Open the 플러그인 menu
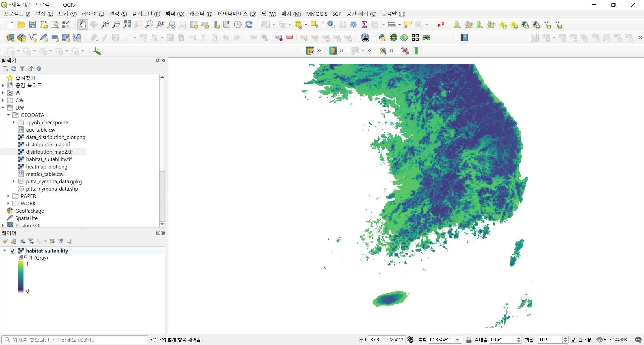Image resolution: width=644 pixels, height=345 pixels. (146, 14)
